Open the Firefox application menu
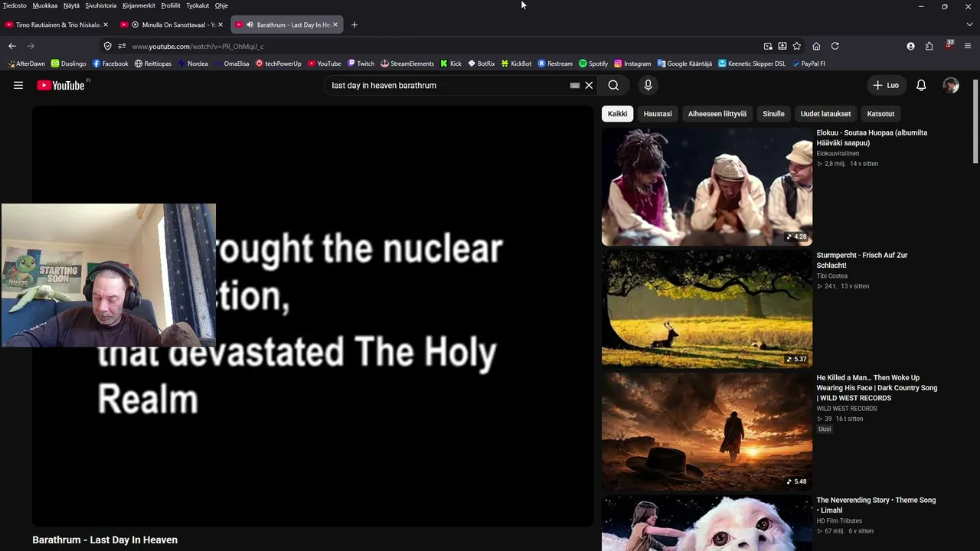This screenshot has width=980, height=551. coord(968,46)
